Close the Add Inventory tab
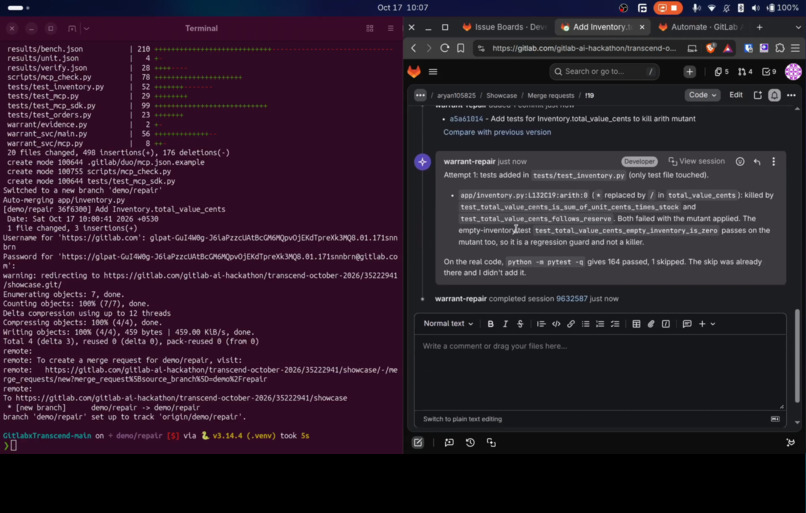 (x=642, y=27)
